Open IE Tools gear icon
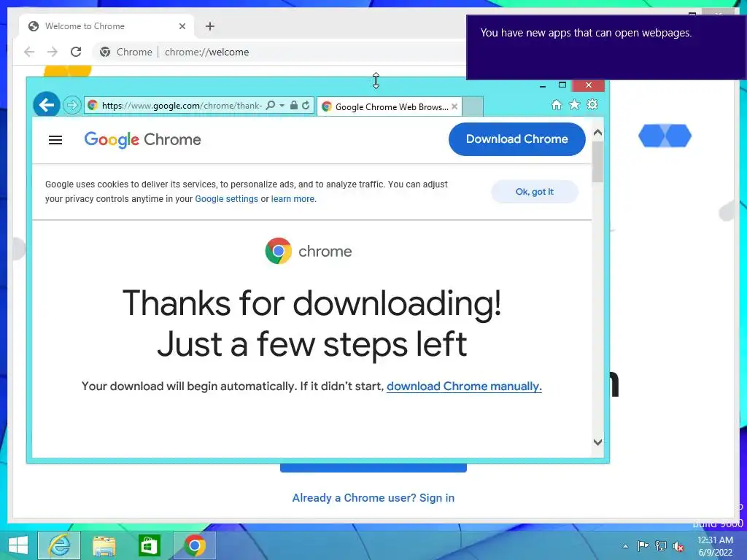The width and height of the screenshot is (747, 560). (x=592, y=104)
